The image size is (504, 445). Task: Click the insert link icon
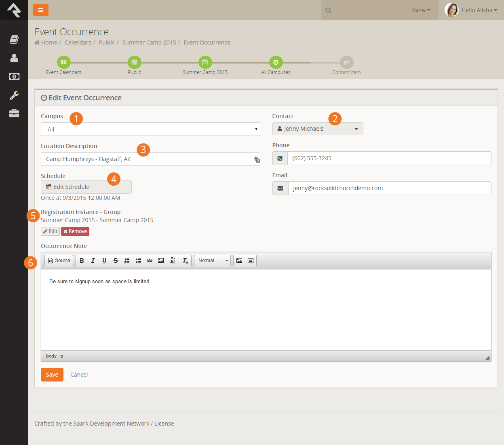(150, 261)
